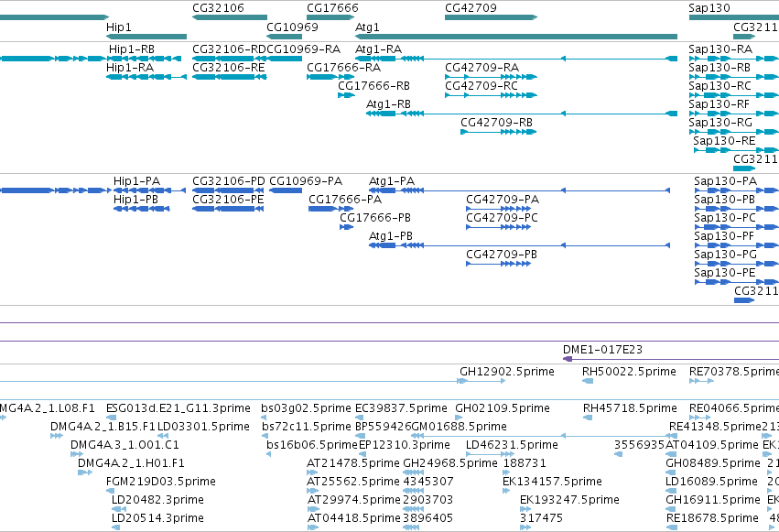Click the Sap130-PF protein label
This screenshot has width=779, height=532.
point(724,236)
